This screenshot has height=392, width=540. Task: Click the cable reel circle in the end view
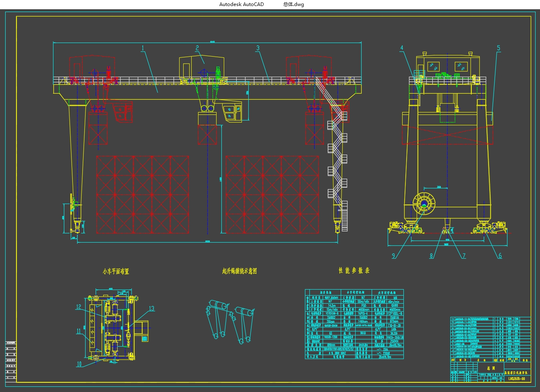coord(424,203)
